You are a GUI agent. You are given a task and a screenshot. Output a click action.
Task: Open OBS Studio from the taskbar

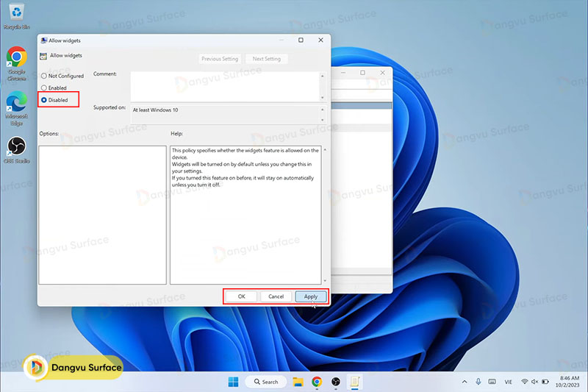pyautogui.click(x=336, y=382)
